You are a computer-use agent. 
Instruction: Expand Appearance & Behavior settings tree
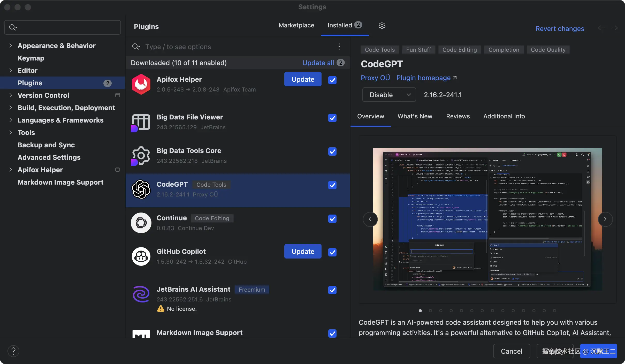pyautogui.click(x=11, y=46)
